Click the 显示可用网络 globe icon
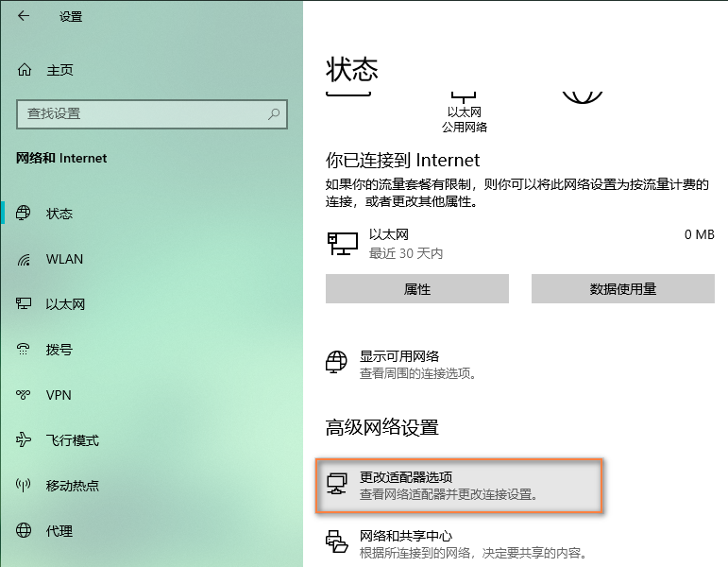Viewport: 728px width, 567px height. coord(336,362)
